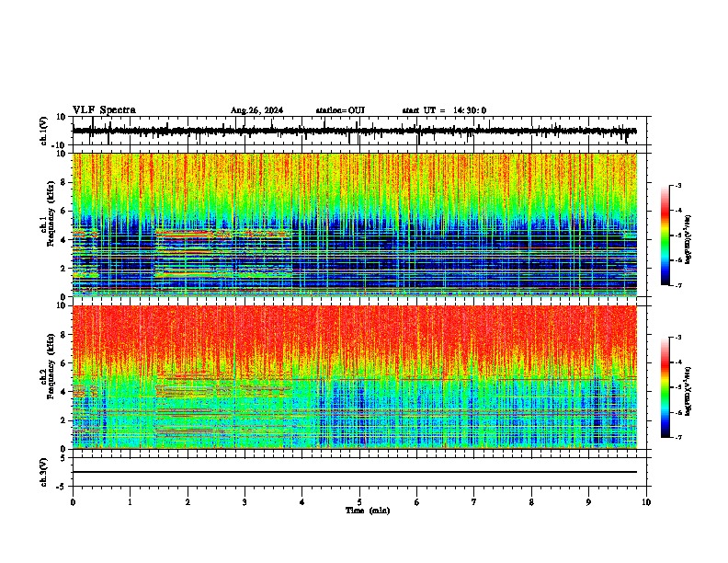Click the ch.1 Frequency (kHz) axis label

(x=48, y=213)
